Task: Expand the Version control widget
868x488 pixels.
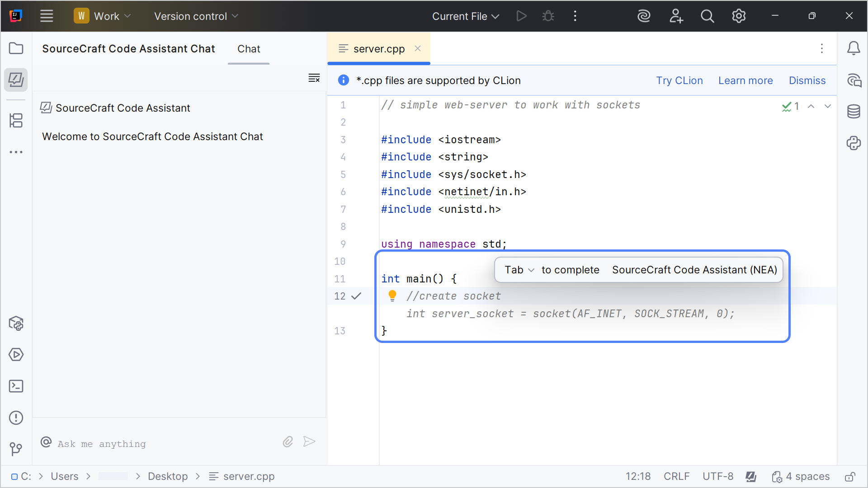Action: point(196,16)
